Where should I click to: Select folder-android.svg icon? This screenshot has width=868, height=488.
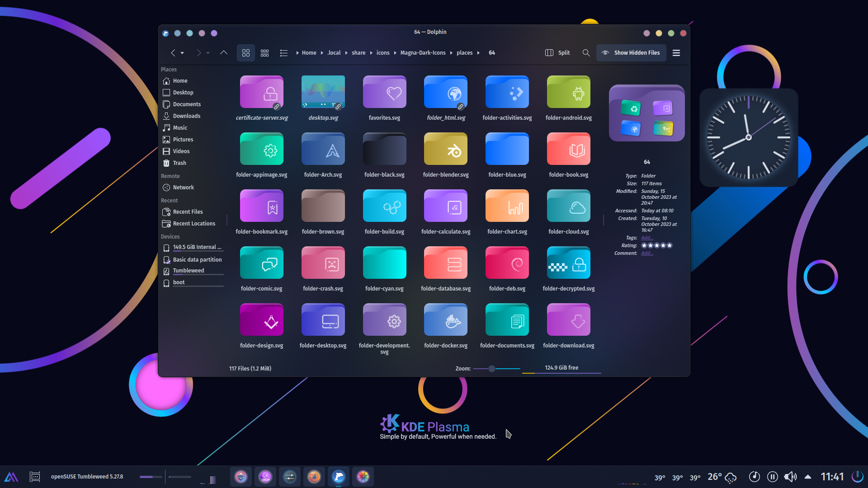[x=569, y=92]
